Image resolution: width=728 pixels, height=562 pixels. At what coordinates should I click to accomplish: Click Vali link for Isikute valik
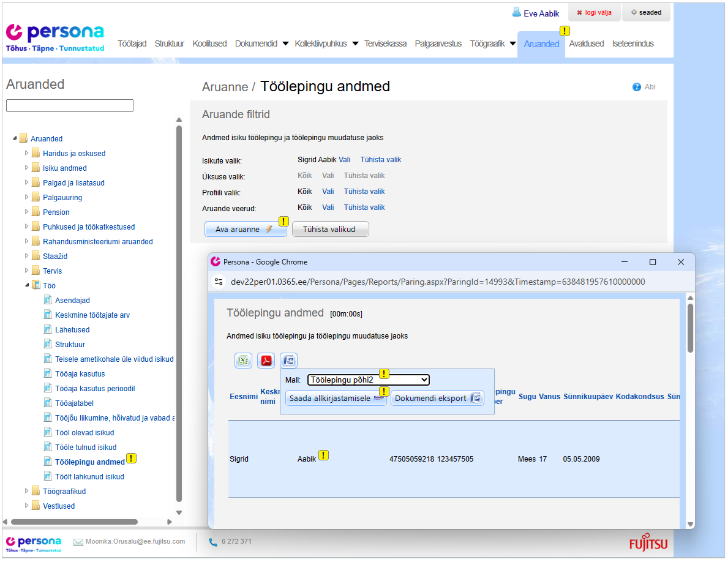[x=345, y=160]
